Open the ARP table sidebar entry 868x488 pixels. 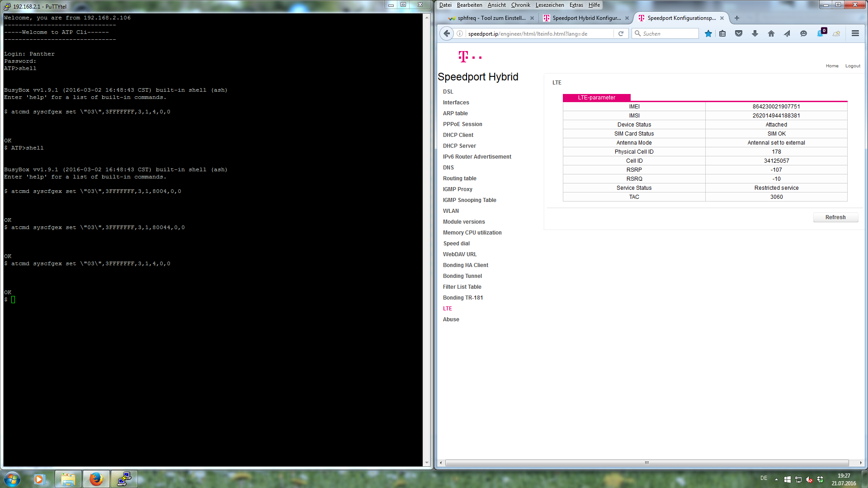coord(455,113)
